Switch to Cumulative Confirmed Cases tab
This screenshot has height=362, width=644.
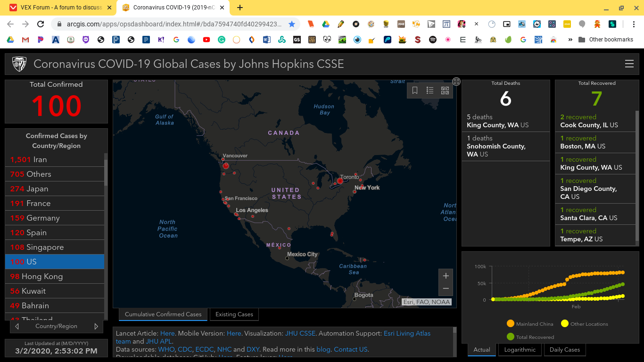click(x=163, y=314)
